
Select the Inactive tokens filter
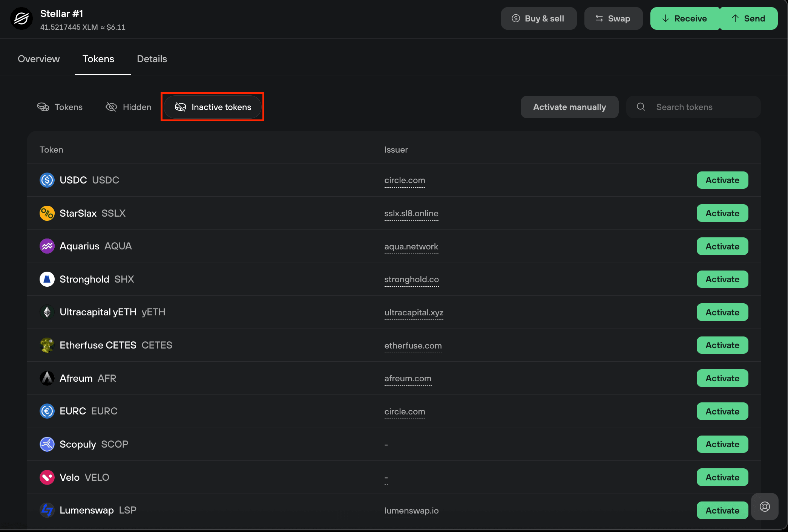tap(213, 107)
